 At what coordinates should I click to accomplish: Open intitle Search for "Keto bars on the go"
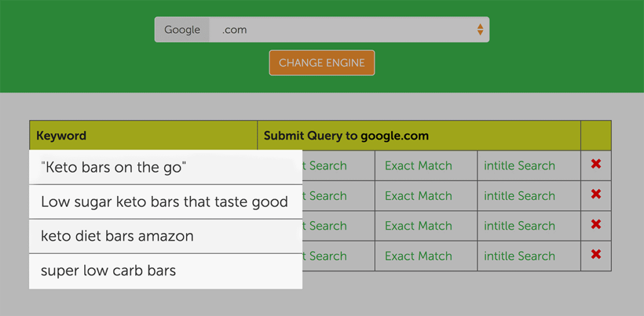(x=519, y=166)
